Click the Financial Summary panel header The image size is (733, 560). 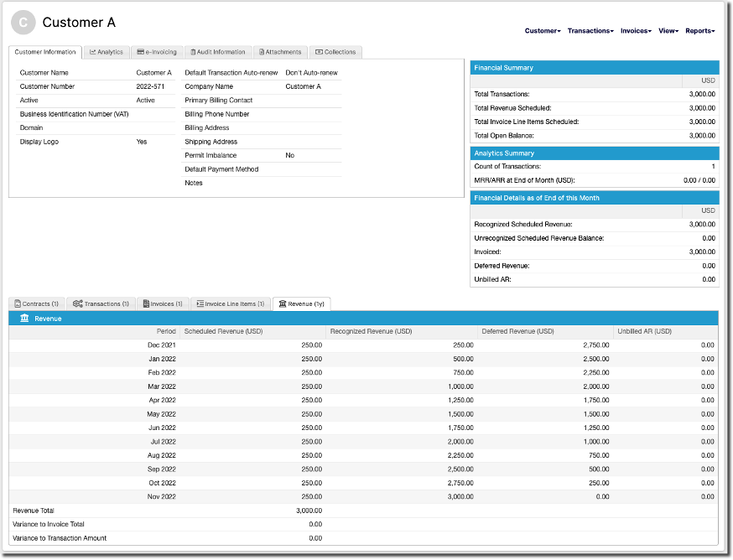click(595, 68)
